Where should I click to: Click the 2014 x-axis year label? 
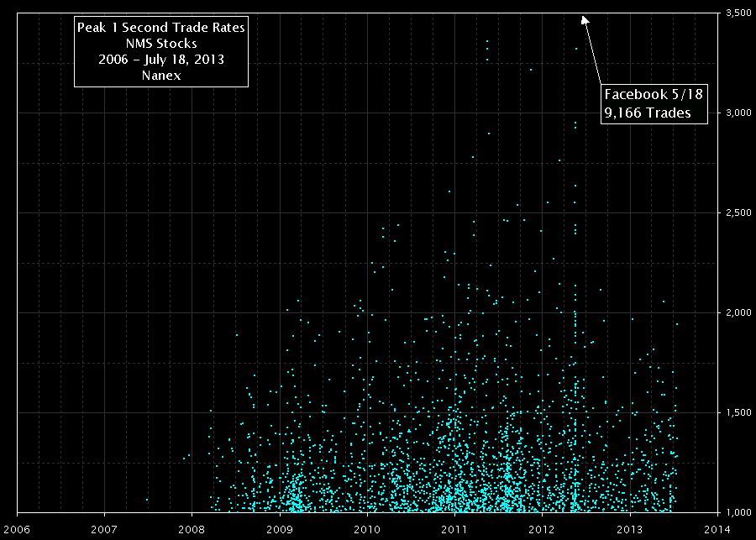[717, 529]
